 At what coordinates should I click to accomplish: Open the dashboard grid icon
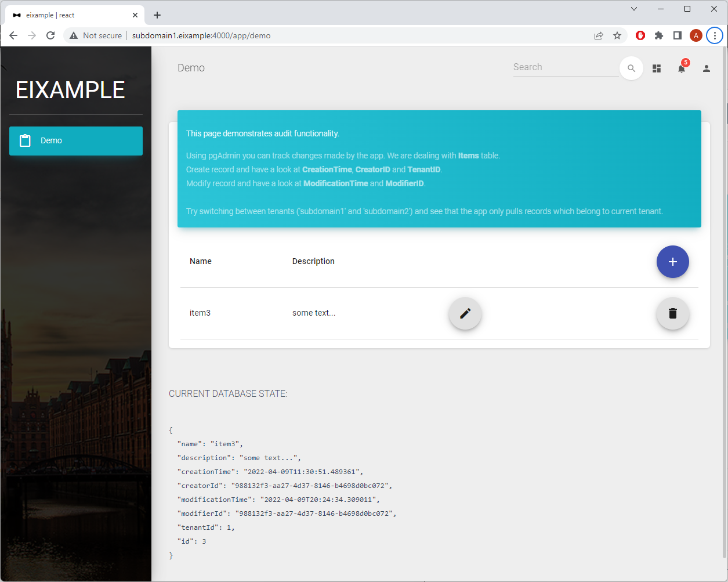(657, 68)
